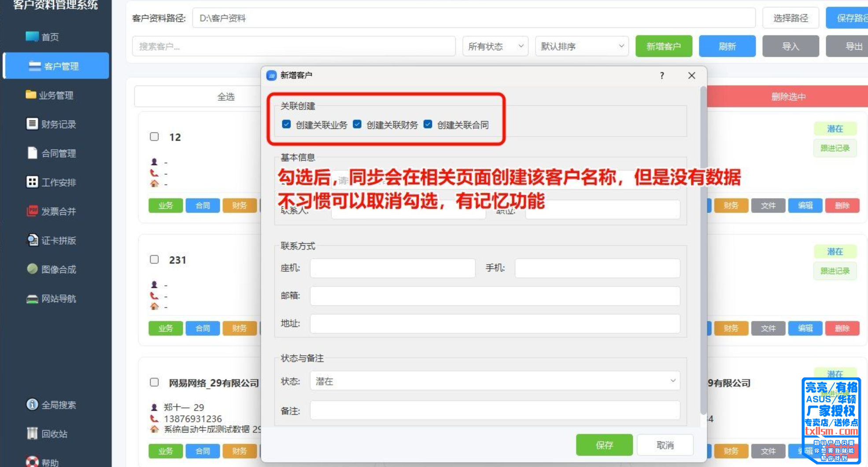Open business management folder icon
This screenshot has height=467, width=868.
click(31, 95)
